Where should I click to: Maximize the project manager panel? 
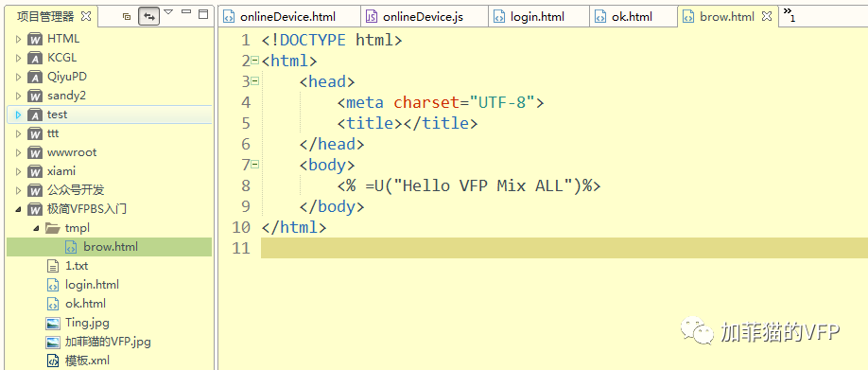coord(203,14)
